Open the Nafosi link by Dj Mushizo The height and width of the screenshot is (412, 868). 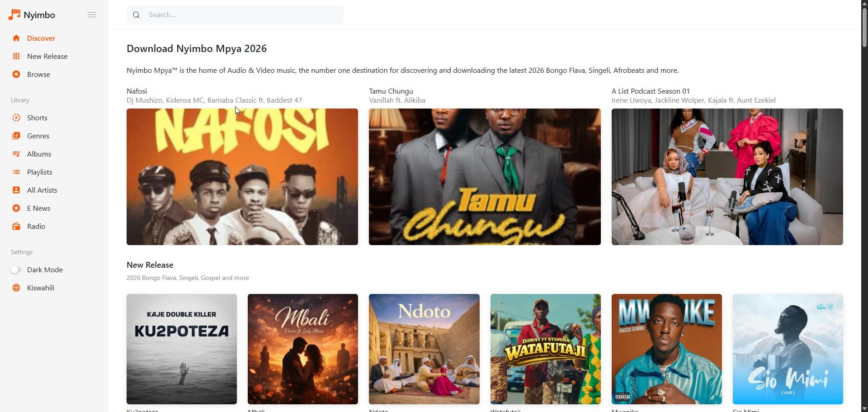pos(137,90)
